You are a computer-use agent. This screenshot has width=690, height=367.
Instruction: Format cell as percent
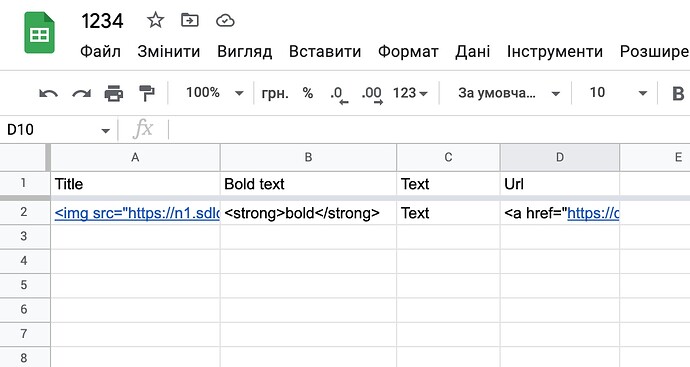[308, 93]
